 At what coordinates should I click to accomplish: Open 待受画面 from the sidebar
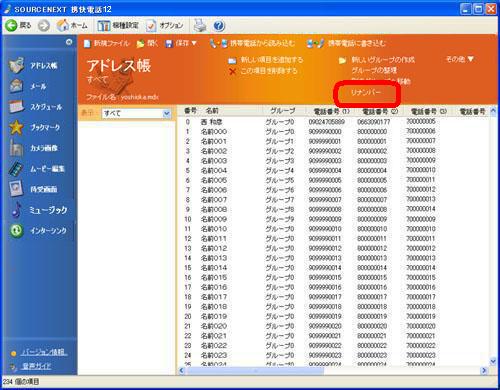click(33, 189)
